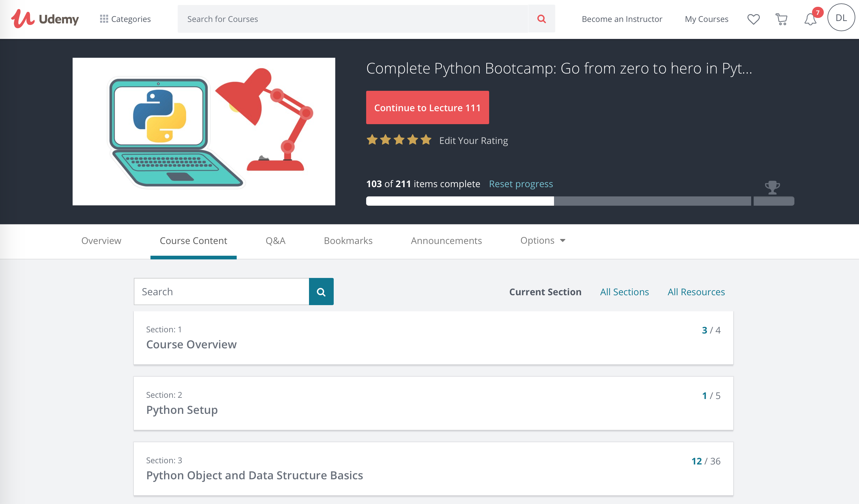Select Current Section filter

point(545,292)
